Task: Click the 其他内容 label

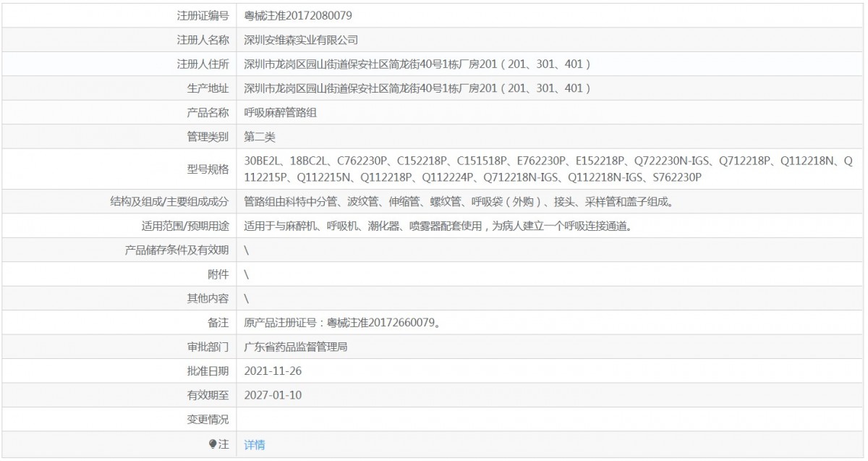Action: click(208, 298)
